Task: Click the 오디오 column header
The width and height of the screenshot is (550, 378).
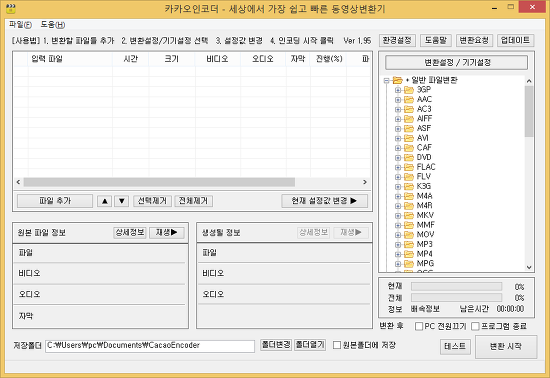Action: point(263,59)
